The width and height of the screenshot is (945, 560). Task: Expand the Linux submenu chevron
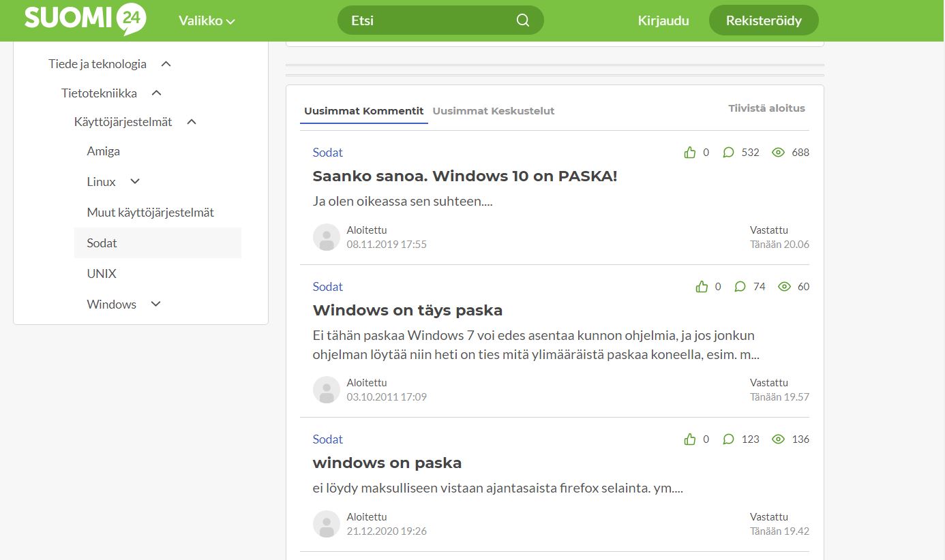135,181
